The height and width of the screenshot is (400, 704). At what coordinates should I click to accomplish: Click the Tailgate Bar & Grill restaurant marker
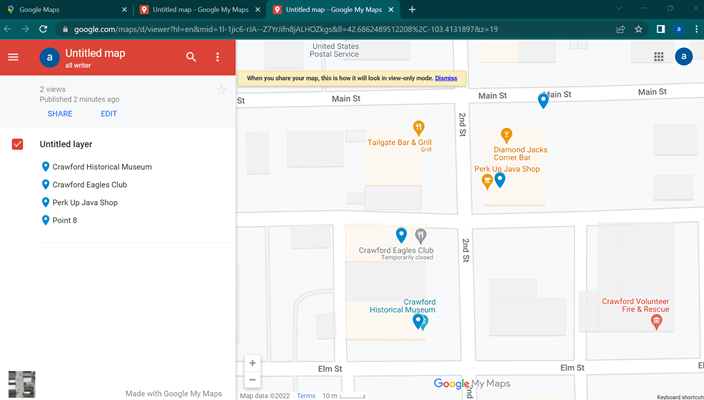coord(418,128)
